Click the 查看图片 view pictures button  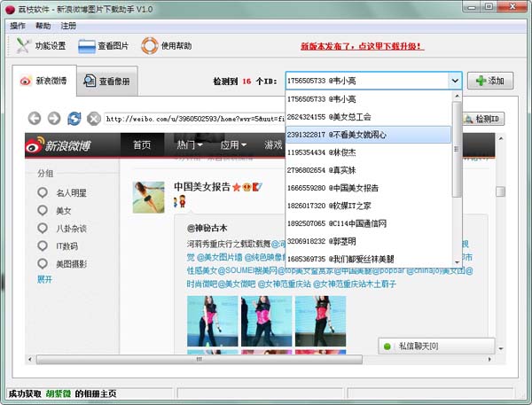[104, 46]
